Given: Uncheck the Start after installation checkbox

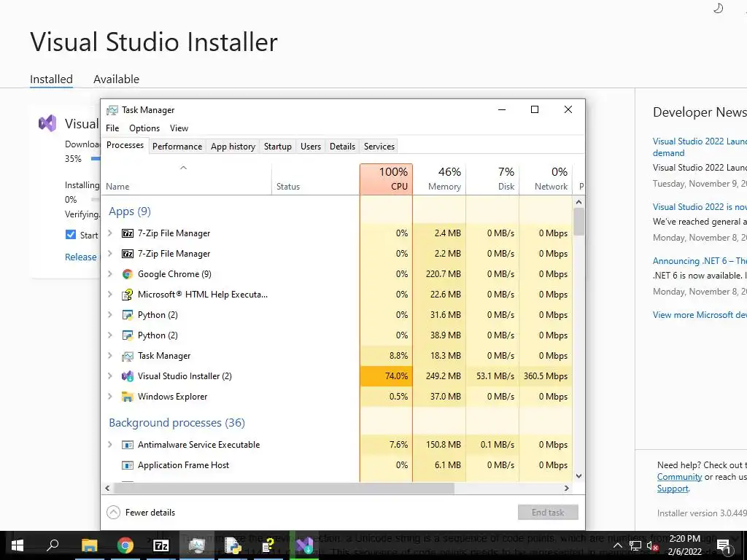Looking at the screenshot, I should point(71,234).
